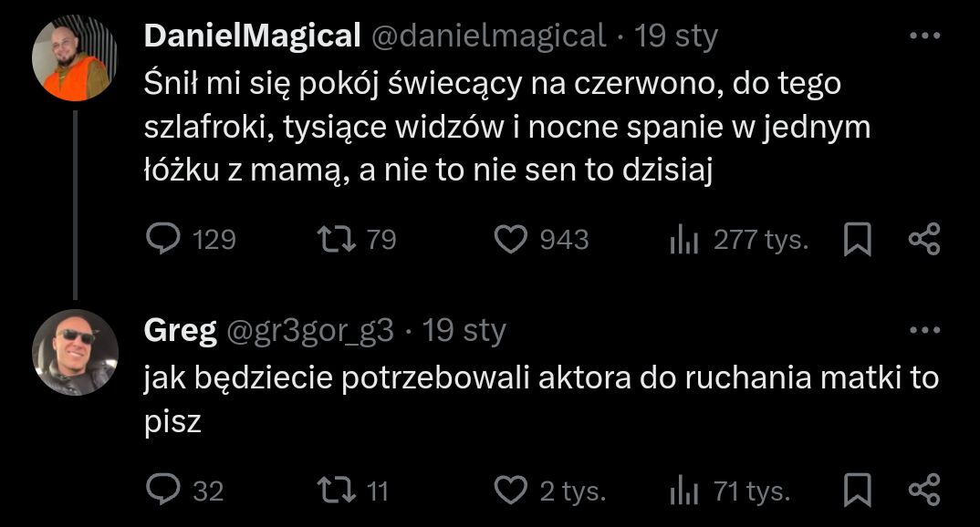Open Greg's profile avatar
Viewport: 980px width, 527px height.
tap(75, 352)
